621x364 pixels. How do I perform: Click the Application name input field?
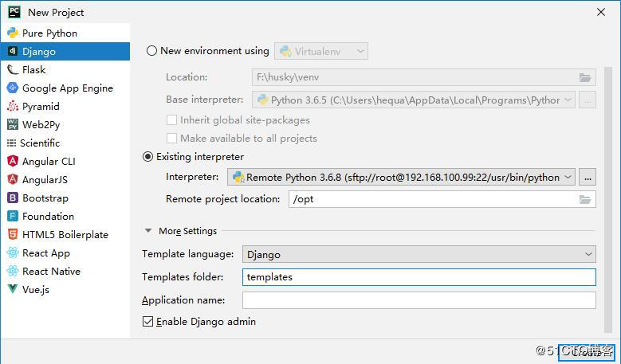tap(419, 300)
